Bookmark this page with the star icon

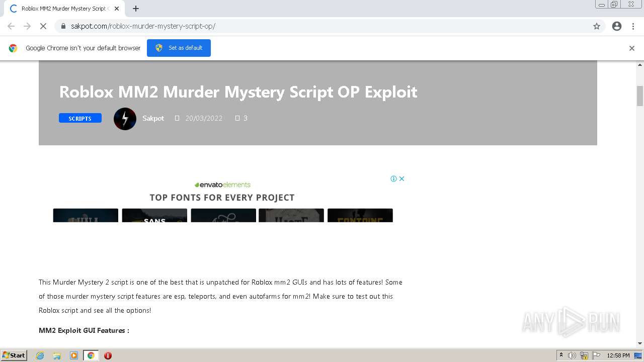click(x=597, y=26)
